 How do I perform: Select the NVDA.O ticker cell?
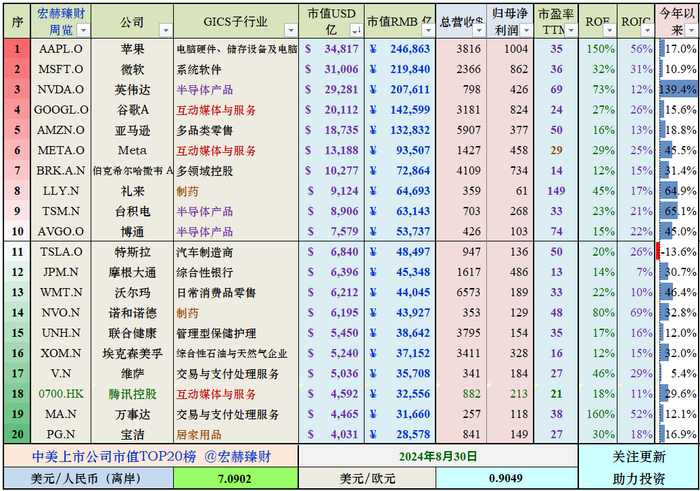coord(61,89)
